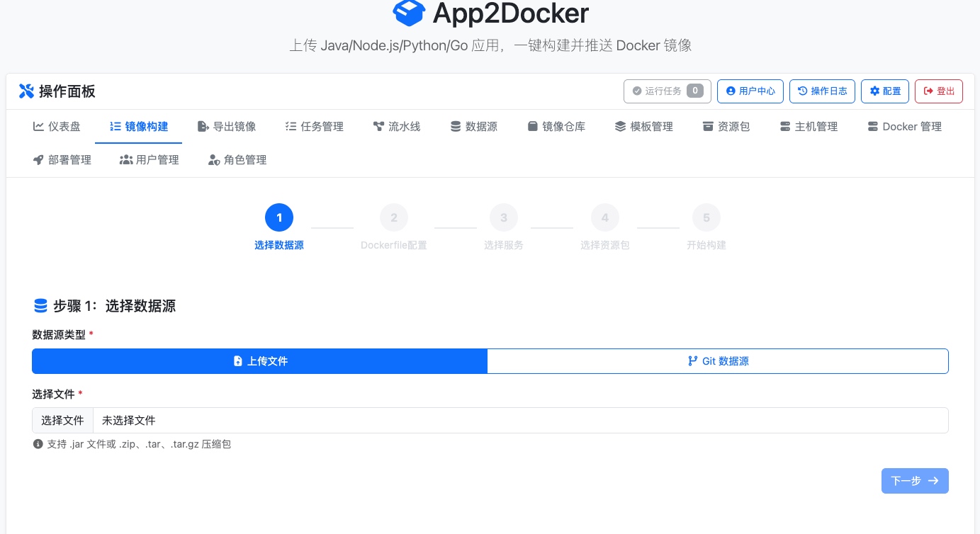Viewport: 980px width, 534px height.
Task: Click the archive box icon on 资源包
Action: [708, 127]
